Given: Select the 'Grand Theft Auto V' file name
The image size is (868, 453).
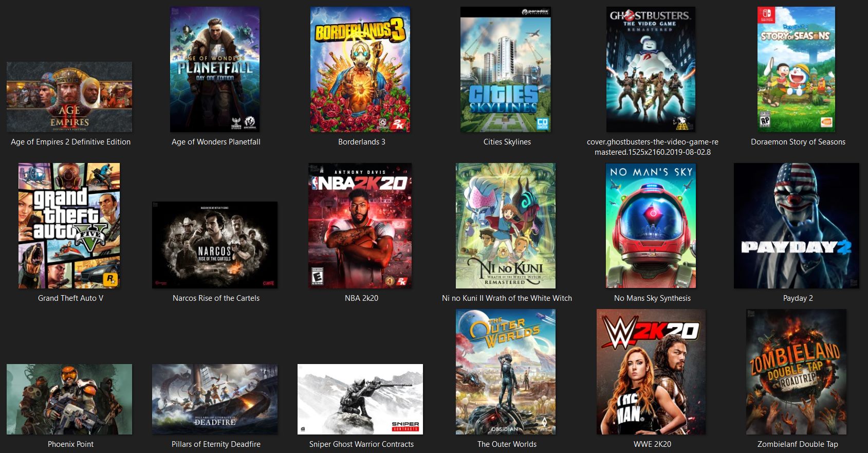Looking at the screenshot, I should 71,298.
